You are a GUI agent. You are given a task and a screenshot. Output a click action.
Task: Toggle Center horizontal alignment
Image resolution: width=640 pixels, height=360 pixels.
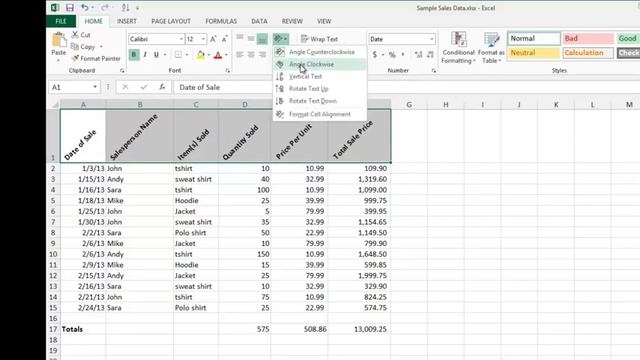coord(251,55)
